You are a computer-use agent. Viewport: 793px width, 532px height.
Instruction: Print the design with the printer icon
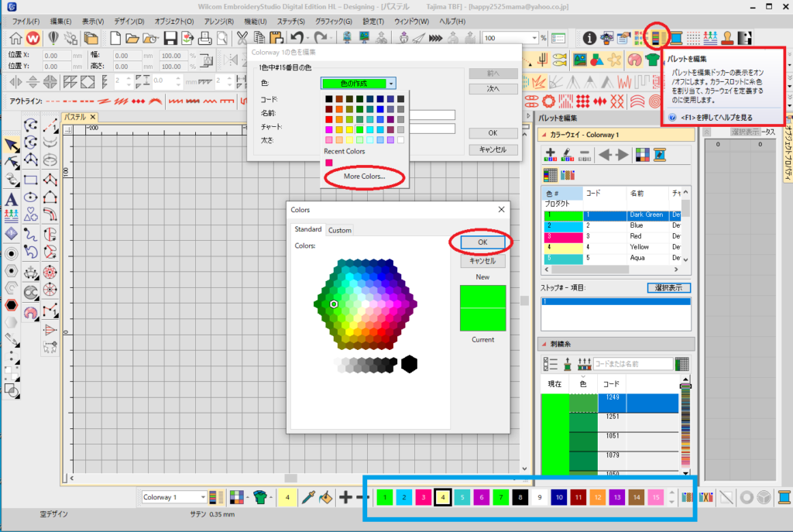click(x=204, y=38)
